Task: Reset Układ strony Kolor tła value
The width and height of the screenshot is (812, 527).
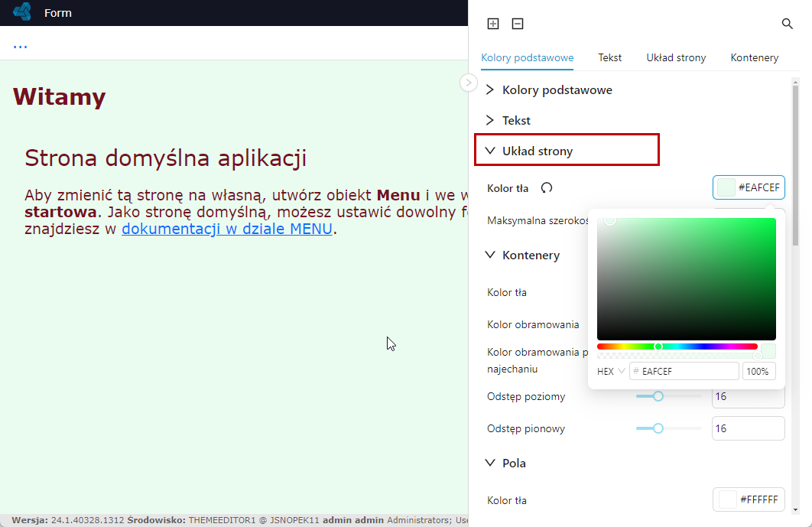Action: pyautogui.click(x=547, y=187)
